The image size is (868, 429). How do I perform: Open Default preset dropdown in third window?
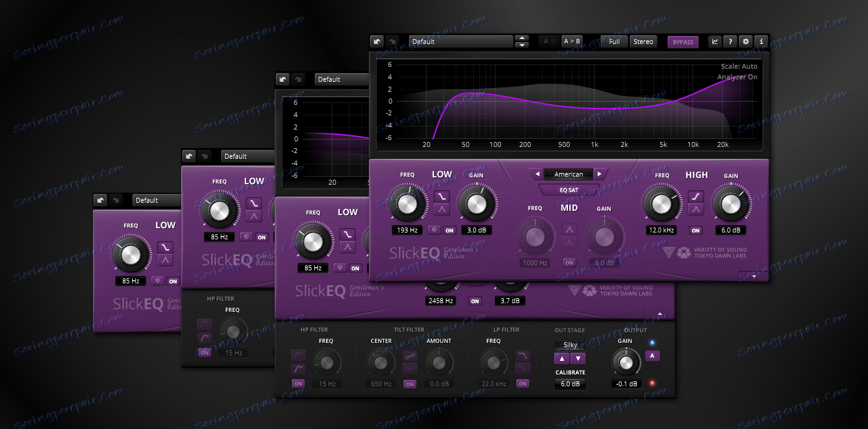point(248,156)
